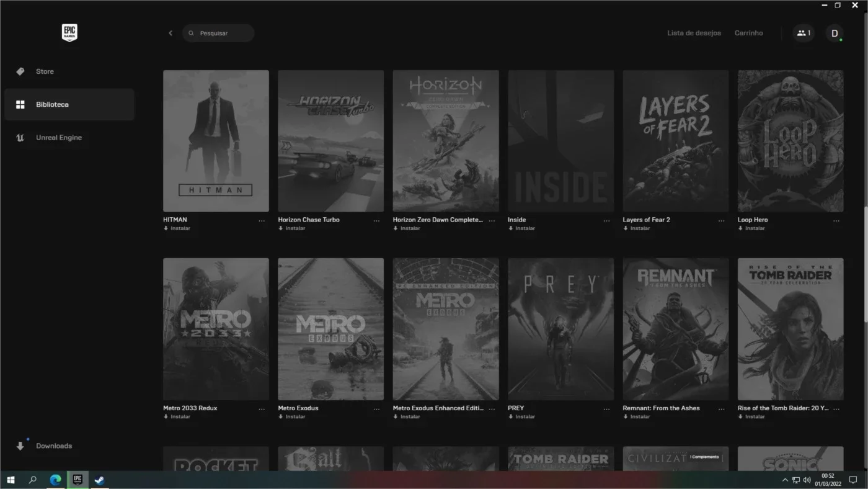
Task: Click the Epic Games logo
Action: point(69,33)
